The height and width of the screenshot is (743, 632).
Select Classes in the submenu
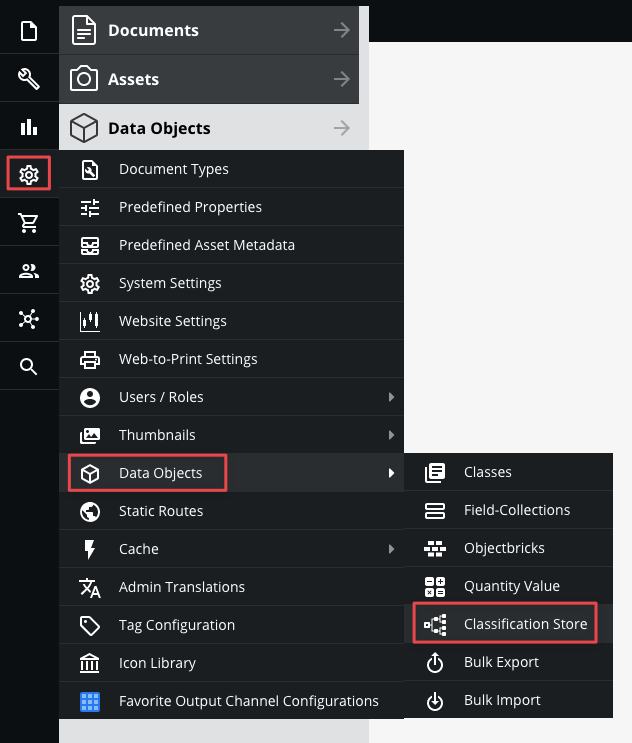point(508,472)
